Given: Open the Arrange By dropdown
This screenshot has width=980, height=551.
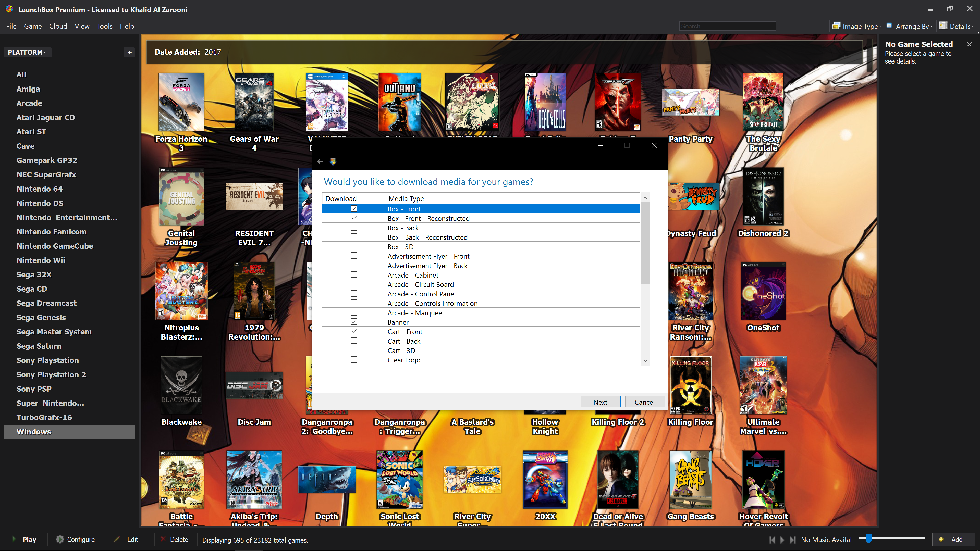Looking at the screenshot, I should click(x=910, y=26).
